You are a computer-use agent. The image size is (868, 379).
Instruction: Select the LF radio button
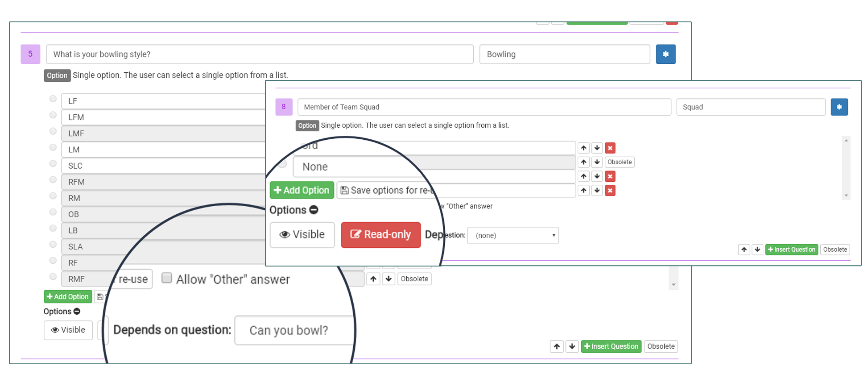click(53, 99)
